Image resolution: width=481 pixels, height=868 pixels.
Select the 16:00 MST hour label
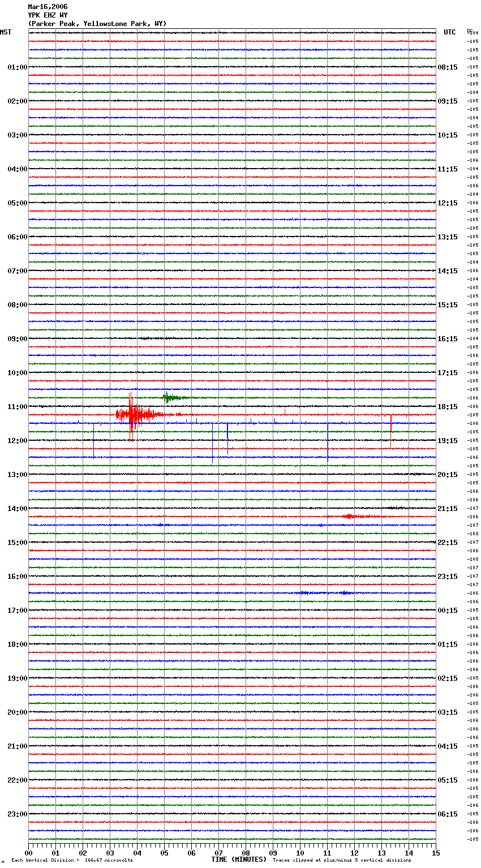(17, 577)
